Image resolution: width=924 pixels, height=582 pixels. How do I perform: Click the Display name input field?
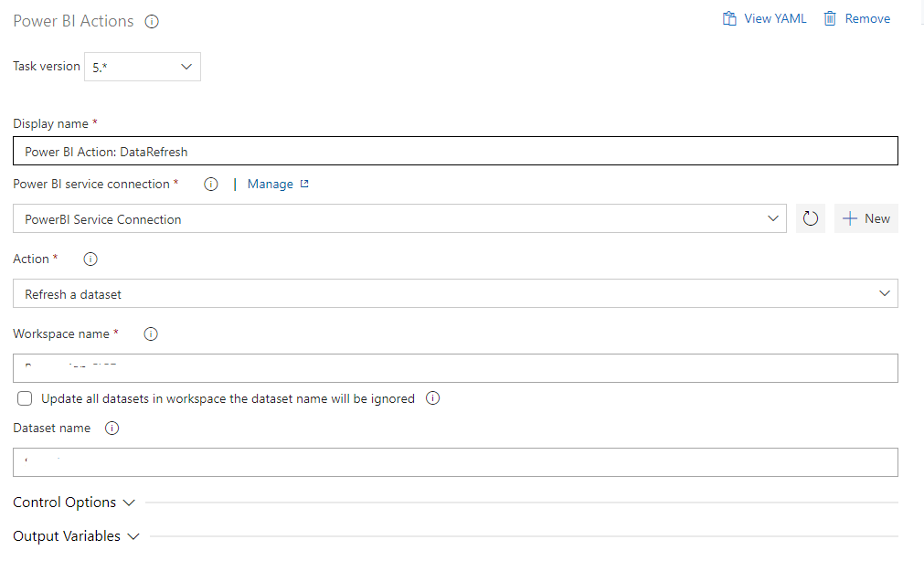(x=455, y=152)
